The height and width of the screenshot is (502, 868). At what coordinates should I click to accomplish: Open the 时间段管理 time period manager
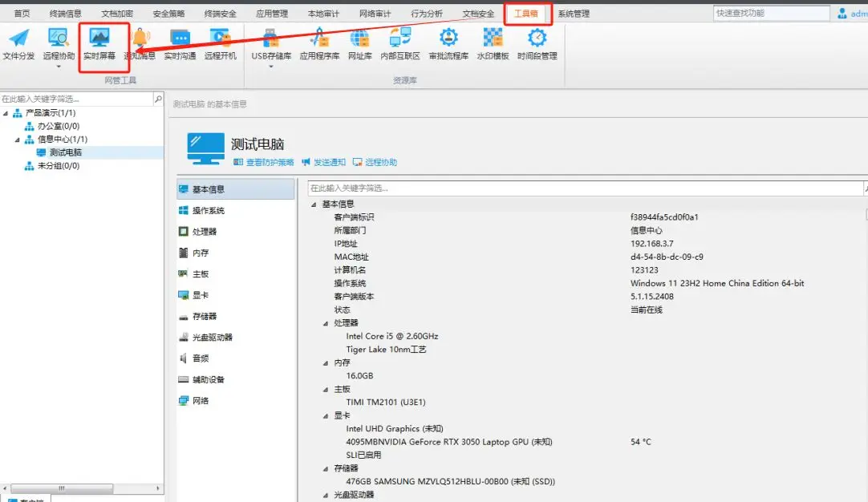click(537, 43)
